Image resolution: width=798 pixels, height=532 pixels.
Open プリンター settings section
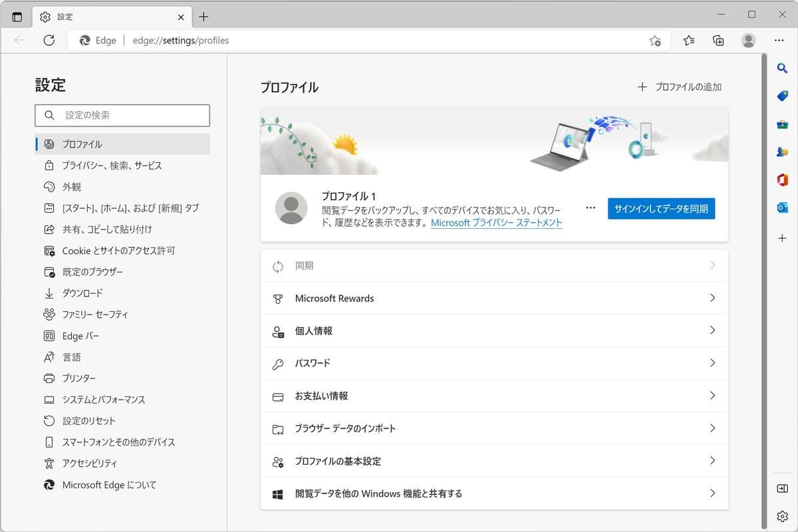point(122,378)
